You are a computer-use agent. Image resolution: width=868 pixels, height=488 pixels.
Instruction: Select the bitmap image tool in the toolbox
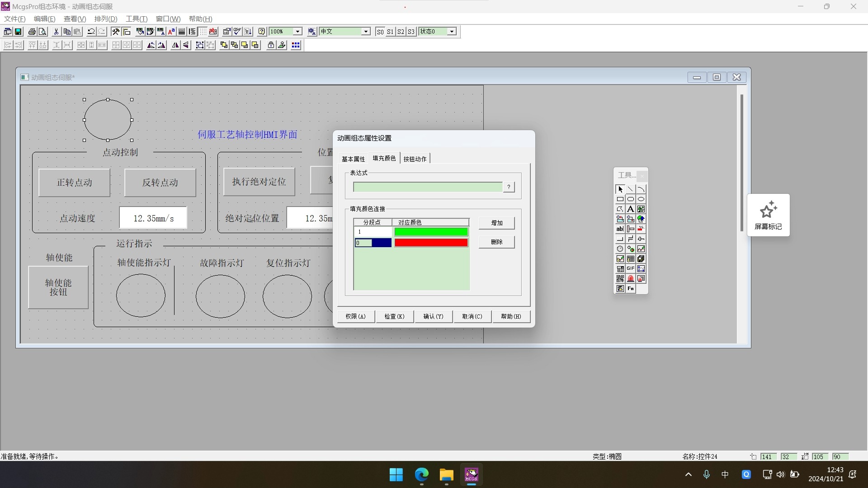click(641, 209)
